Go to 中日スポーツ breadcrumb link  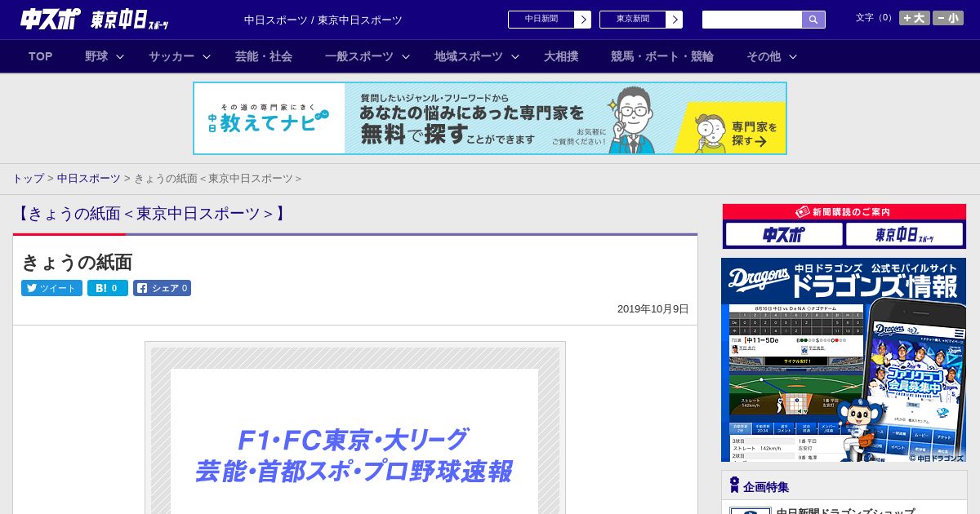click(x=88, y=179)
